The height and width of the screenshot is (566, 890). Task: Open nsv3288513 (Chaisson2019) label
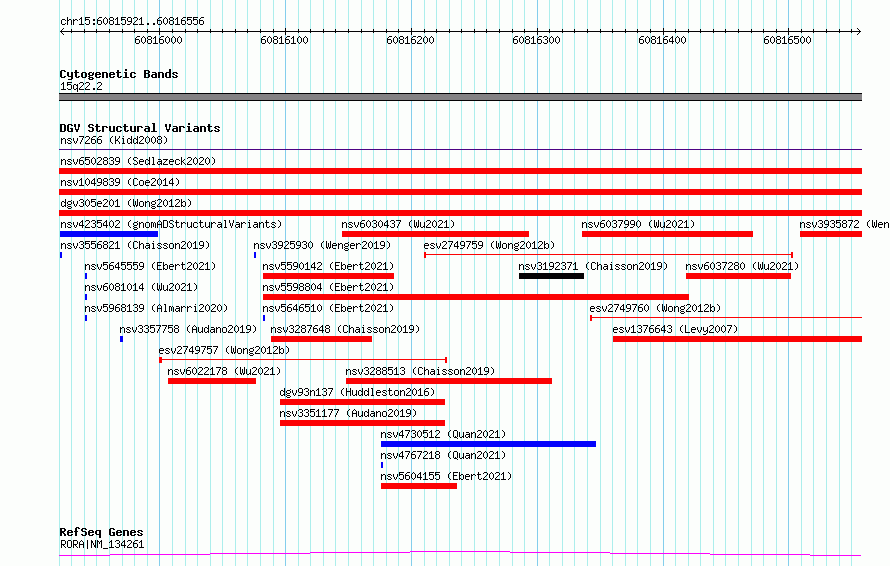pyautogui.click(x=420, y=371)
